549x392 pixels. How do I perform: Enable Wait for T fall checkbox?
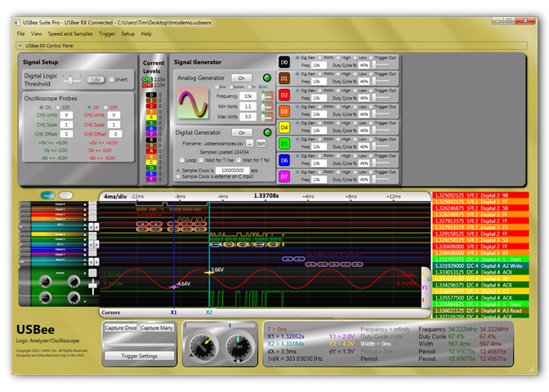pos(239,160)
